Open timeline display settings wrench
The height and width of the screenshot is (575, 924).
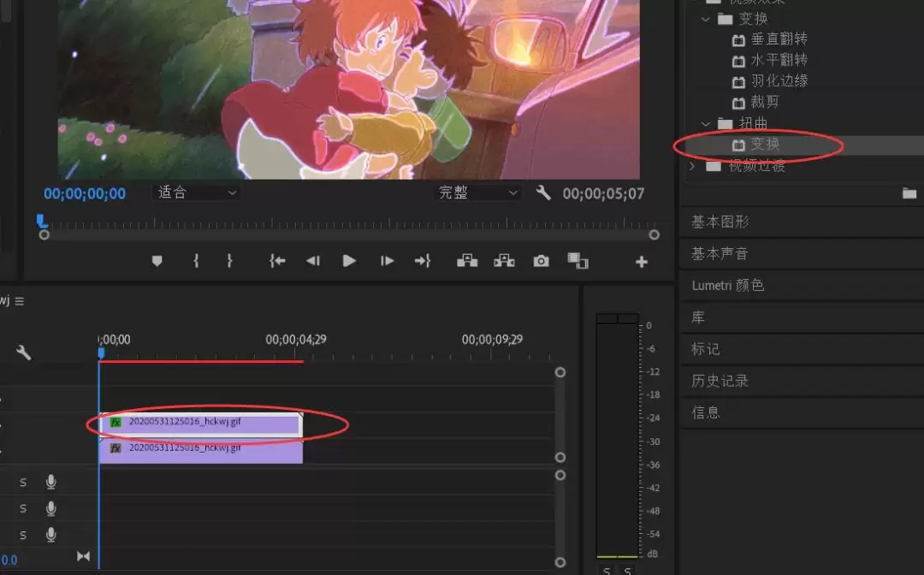24,353
